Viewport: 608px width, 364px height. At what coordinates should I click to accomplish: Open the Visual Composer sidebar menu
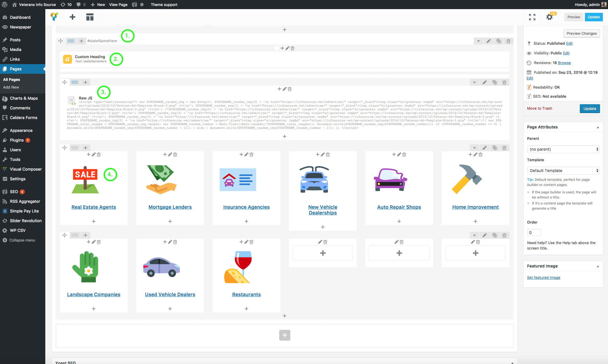tap(26, 169)
